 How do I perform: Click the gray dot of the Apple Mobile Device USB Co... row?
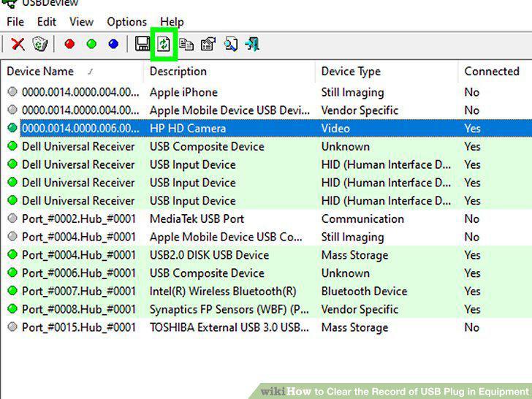tap(12, 237)
